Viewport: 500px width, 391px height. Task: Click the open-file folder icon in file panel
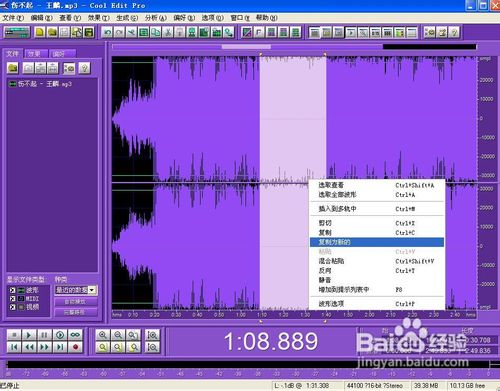tap(13, 68)
